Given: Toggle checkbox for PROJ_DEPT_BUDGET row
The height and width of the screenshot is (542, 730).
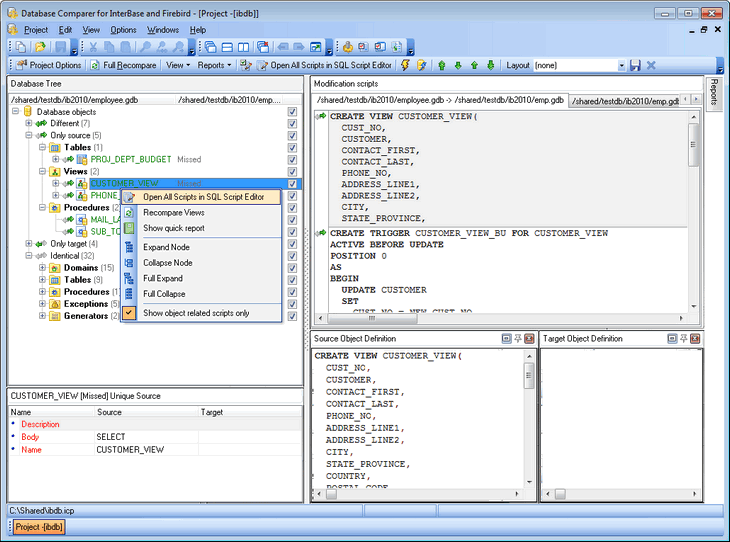Looking at the screenshot, I should (292, 160).
